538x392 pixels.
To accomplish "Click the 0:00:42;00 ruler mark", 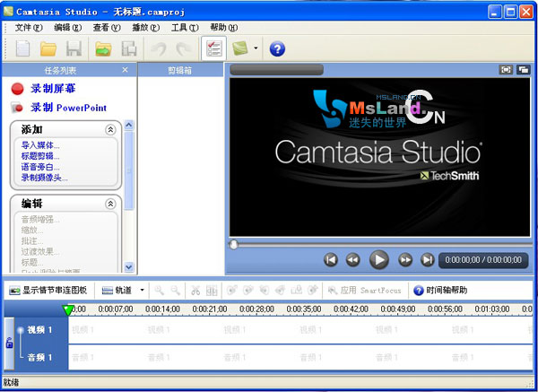I will (x=351, y=309).
